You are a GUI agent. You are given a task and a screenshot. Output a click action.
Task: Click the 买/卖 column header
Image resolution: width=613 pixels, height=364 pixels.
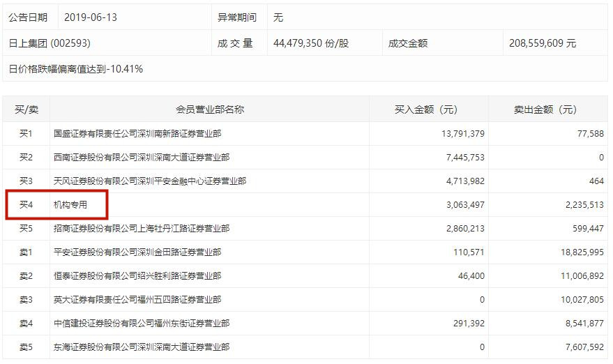tap(27, 109)
